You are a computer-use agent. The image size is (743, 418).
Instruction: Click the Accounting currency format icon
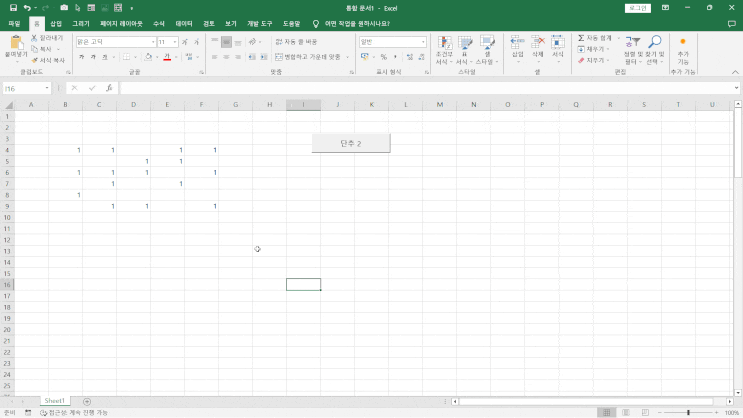365,57
